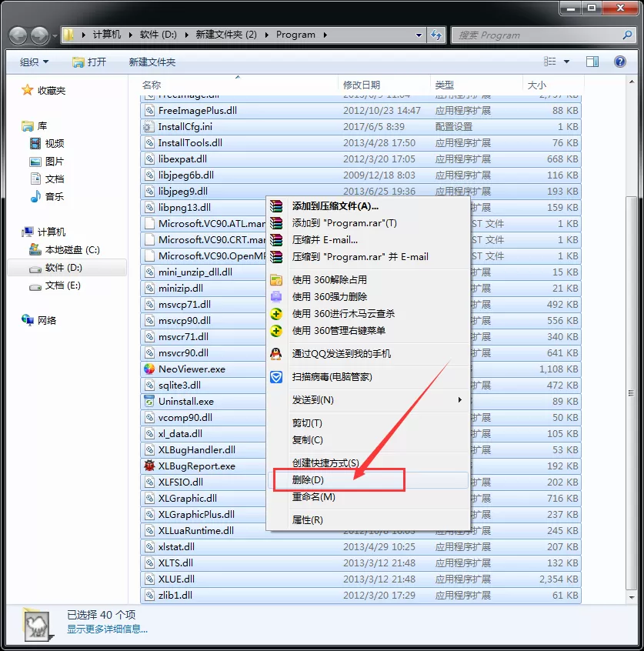Expand the arrow after Program breadcrumb
The width and height of the screenshot is (644, 651).
click(325, 35)
